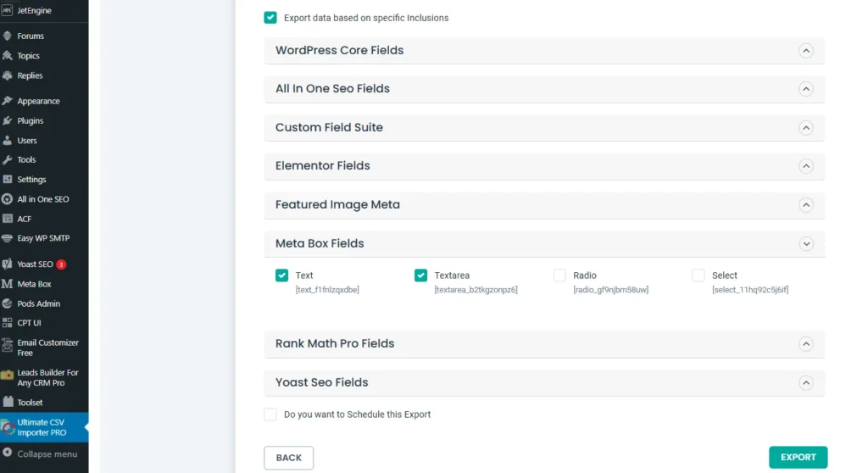The height and width of the screenshot is (473, 868).
Task: Click the Meta Box sidebar icon
Action: point(8,284)
